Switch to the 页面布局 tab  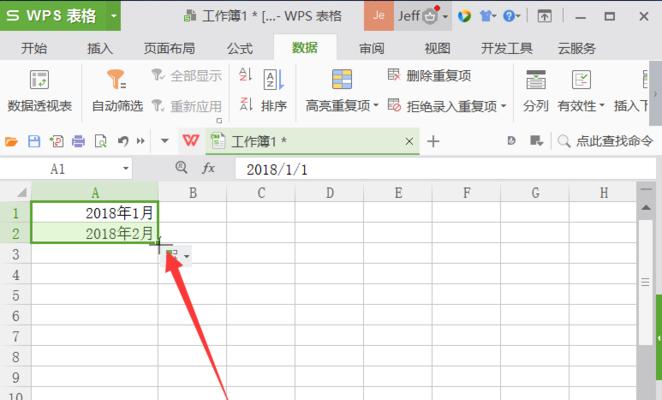click(169, 48)
